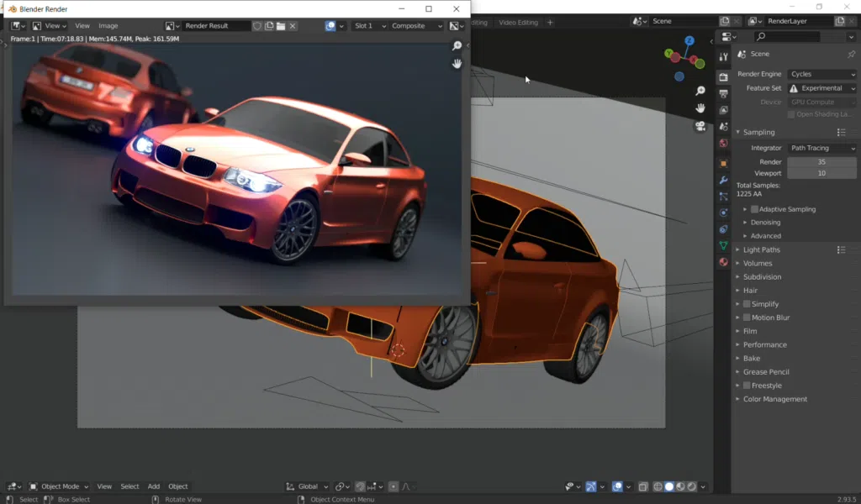Click the properties search field

click(x=786, y=37)
